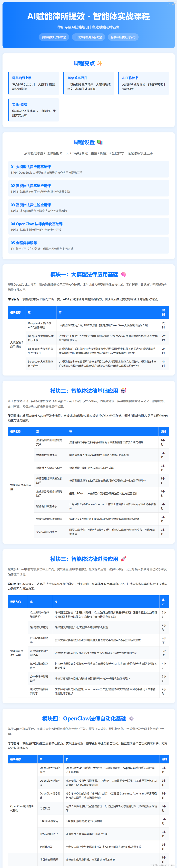Click the DeepSeek大模型与AIGC法律概述 chapter cell

pos(41,325)
